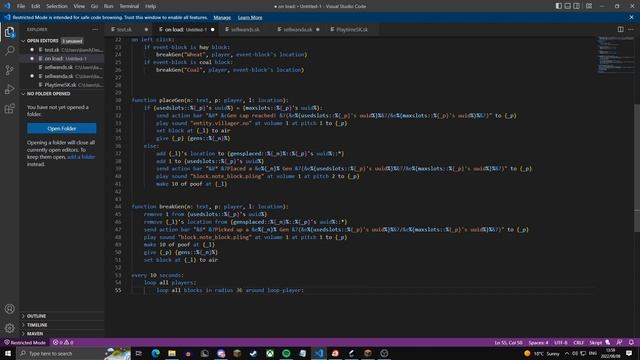Click Spaces: 4 indentation setting
Viewport: 640px width, 360px height.
point(538,342)
